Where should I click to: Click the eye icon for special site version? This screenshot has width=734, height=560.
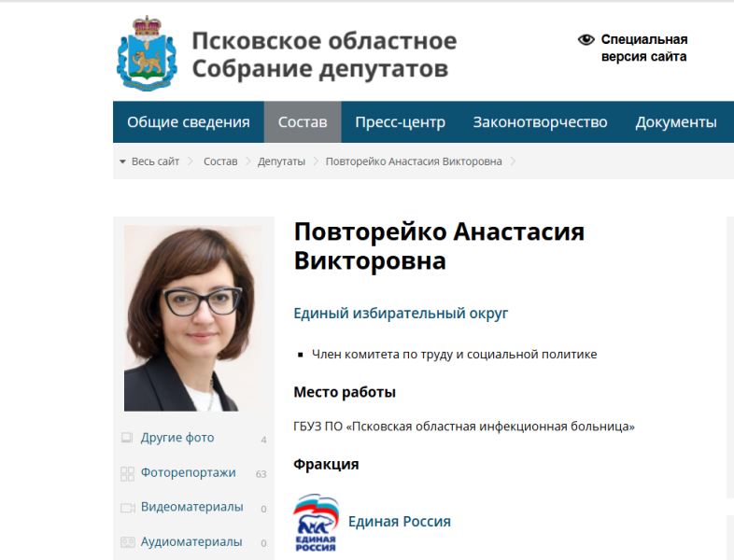click(x=586, y=40)
